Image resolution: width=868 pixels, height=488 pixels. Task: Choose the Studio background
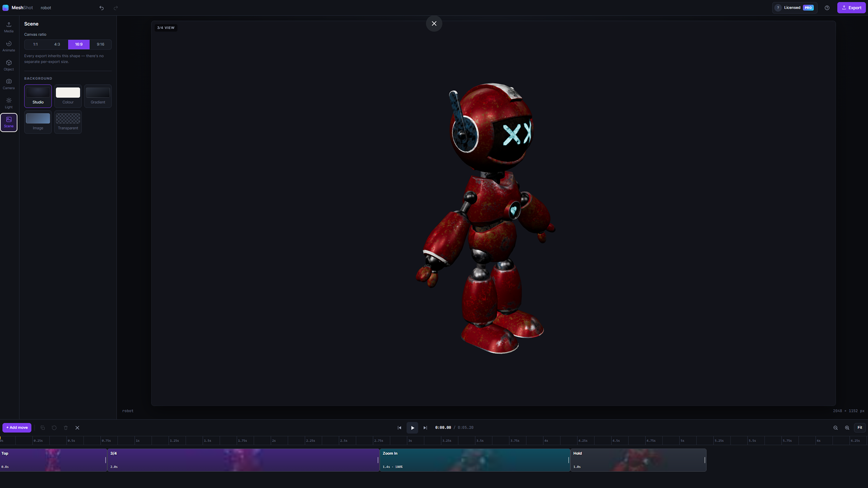tap(38, 96)
